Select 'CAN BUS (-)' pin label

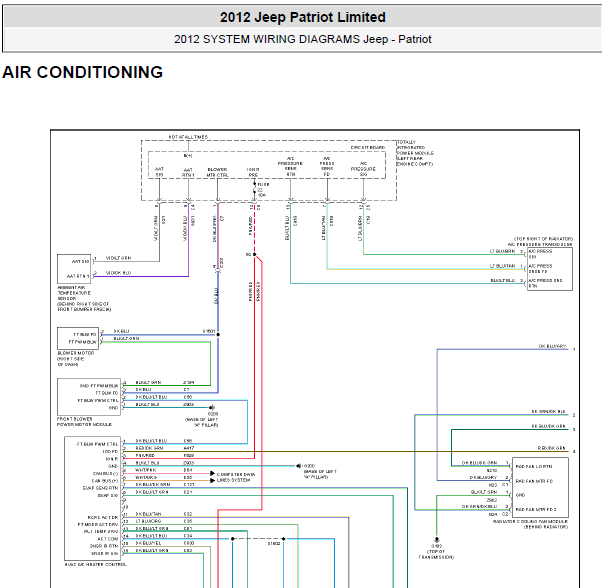105,473
